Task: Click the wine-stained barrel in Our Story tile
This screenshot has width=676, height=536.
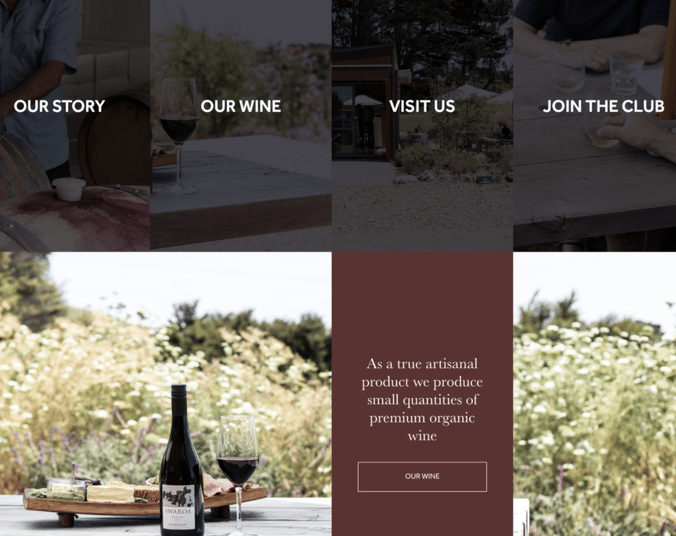Action: [75, 218]
